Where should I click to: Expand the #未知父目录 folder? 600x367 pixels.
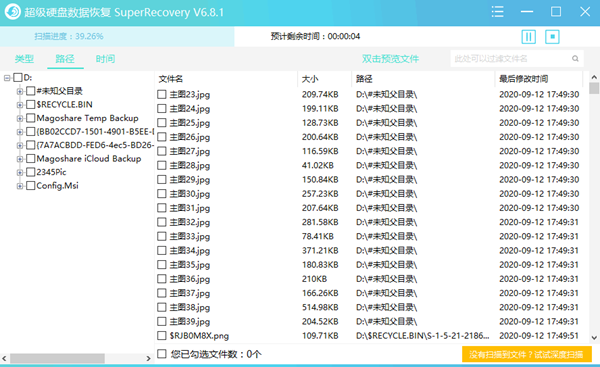(x=20, y=91)
